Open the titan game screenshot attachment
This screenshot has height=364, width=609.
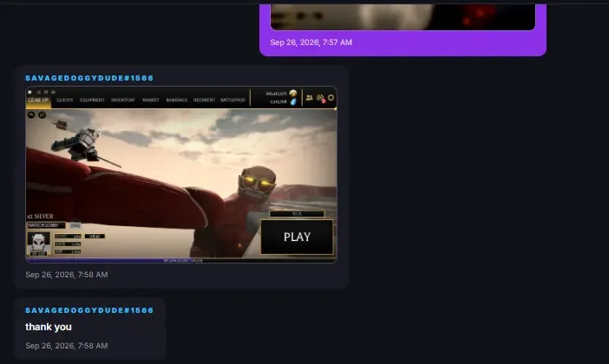[x=181, y=174]
